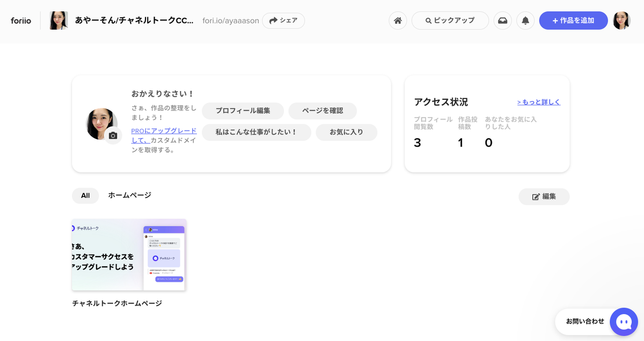
Task: Click the 作品を追加 button
Action: 573,20
